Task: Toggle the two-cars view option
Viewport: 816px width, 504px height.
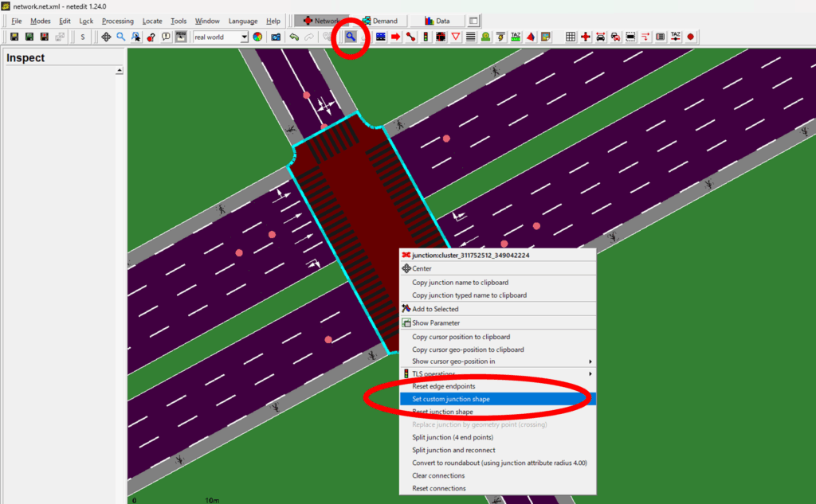Action: (x=616, y=37)
